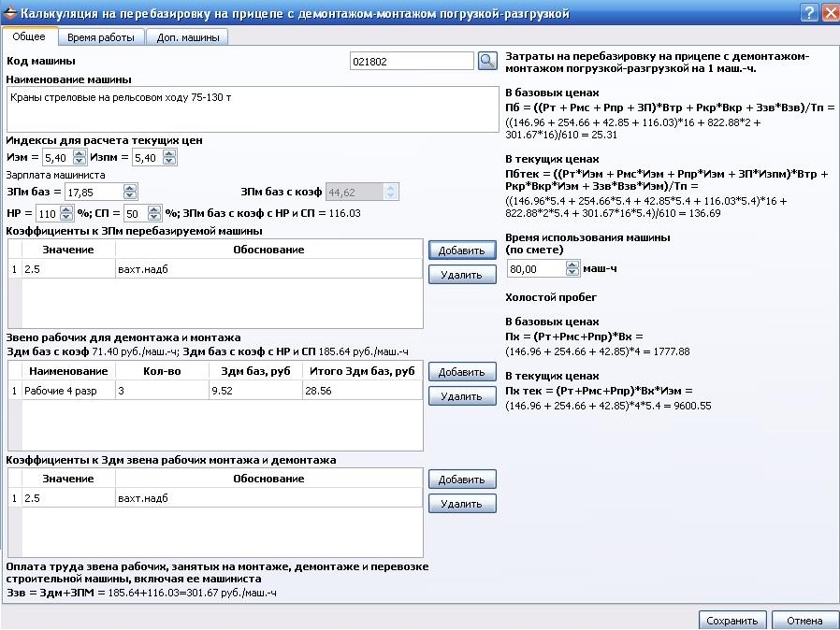
Task: Click the Наименование column header
Action: (x=68, y=371)
